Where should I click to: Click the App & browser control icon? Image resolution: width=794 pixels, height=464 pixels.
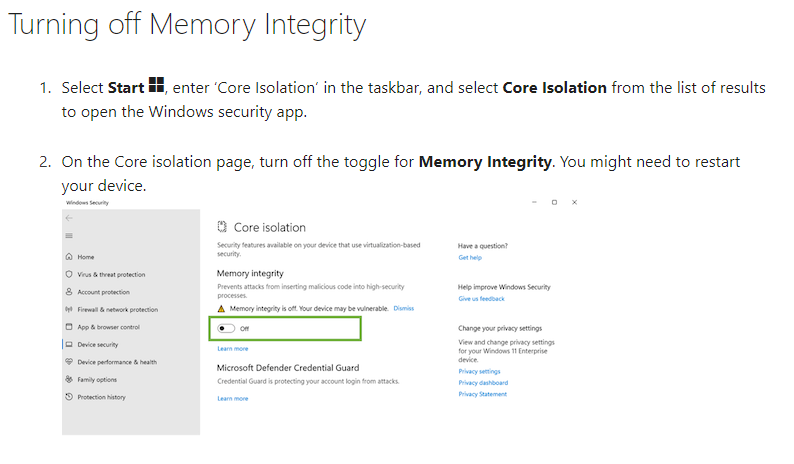[x=69, y=327]
